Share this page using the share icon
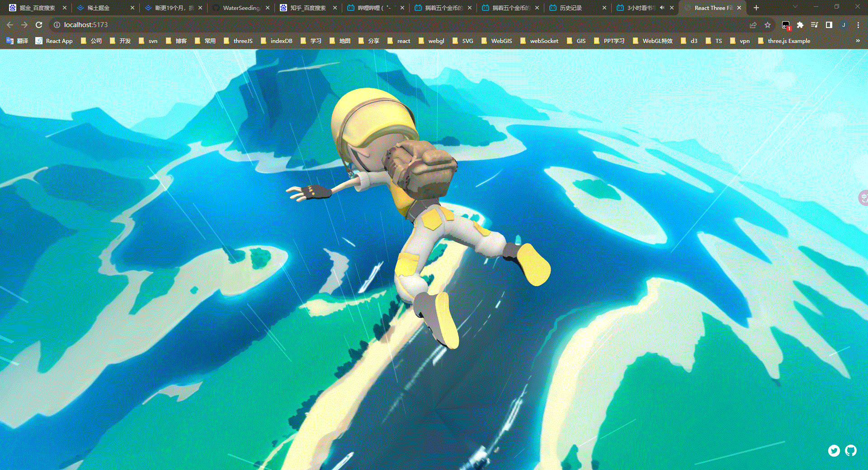 pyautogui.click(x=753, y=25)
